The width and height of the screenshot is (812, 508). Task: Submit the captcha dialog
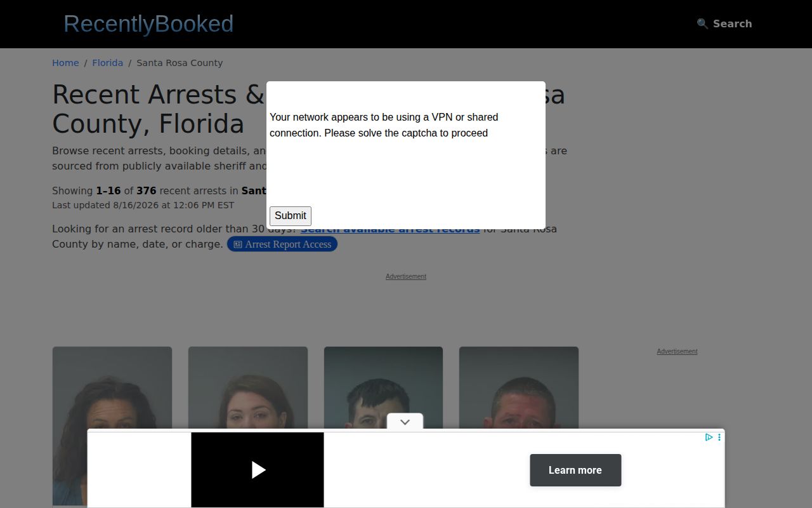[291, 216]
